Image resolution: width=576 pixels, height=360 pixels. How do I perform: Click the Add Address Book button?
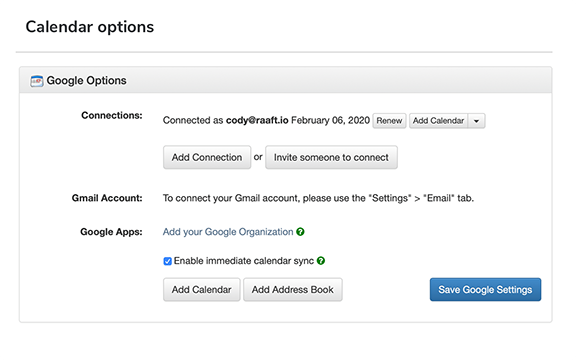pos(293,289)
